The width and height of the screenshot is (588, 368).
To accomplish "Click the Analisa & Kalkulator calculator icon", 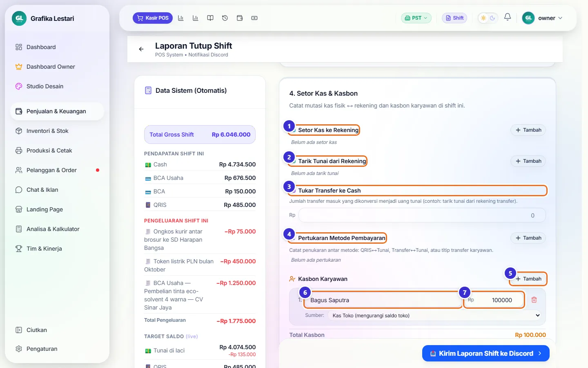I will click(19, 229).
